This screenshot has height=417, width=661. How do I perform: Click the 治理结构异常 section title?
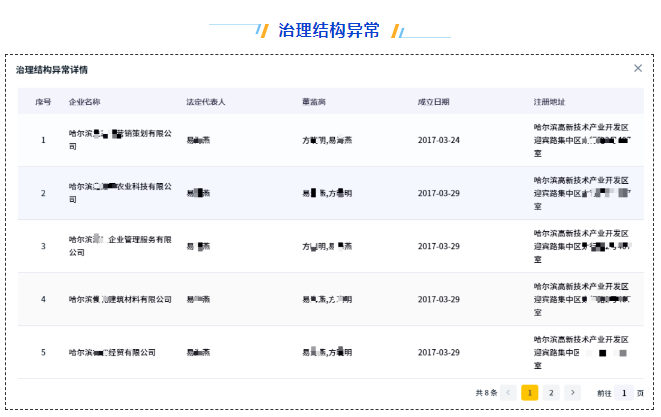click(329, 30)
